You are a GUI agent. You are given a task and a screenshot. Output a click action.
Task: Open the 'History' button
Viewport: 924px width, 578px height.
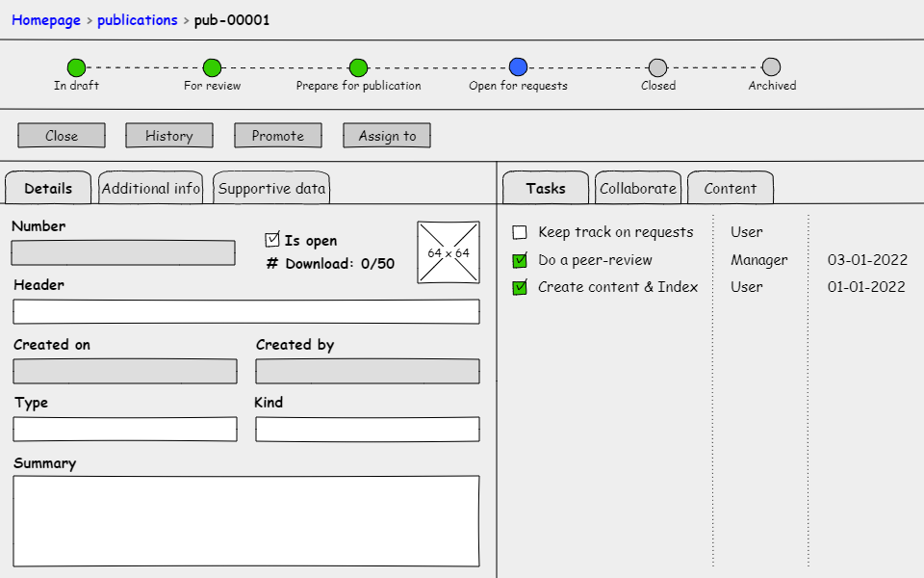(x=168, y=136)
